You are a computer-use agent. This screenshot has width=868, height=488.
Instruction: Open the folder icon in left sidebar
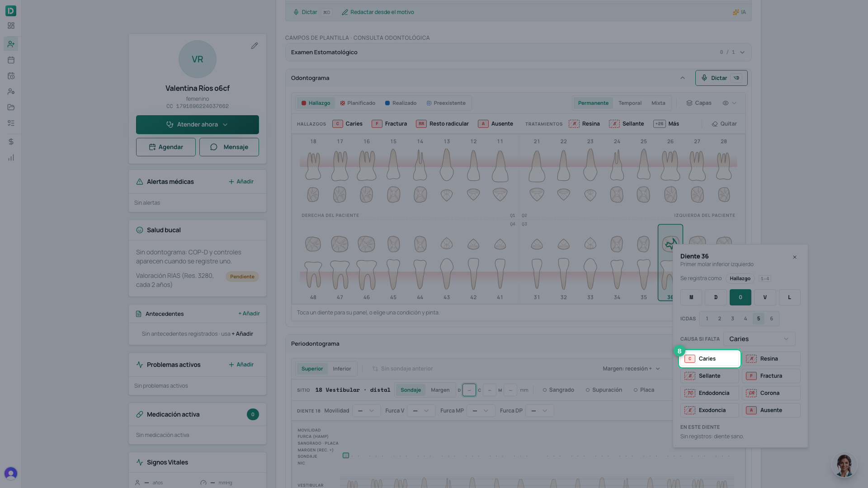point(11,108)
